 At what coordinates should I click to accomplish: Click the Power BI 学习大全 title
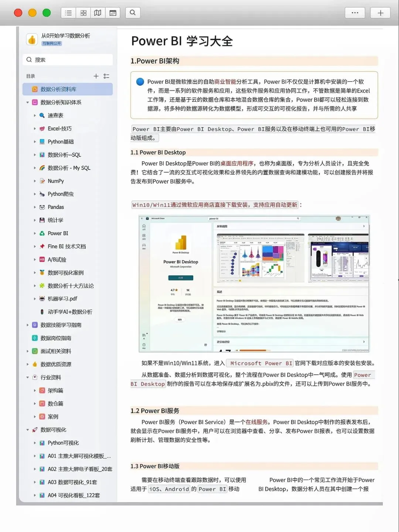(x=182, y=41)
